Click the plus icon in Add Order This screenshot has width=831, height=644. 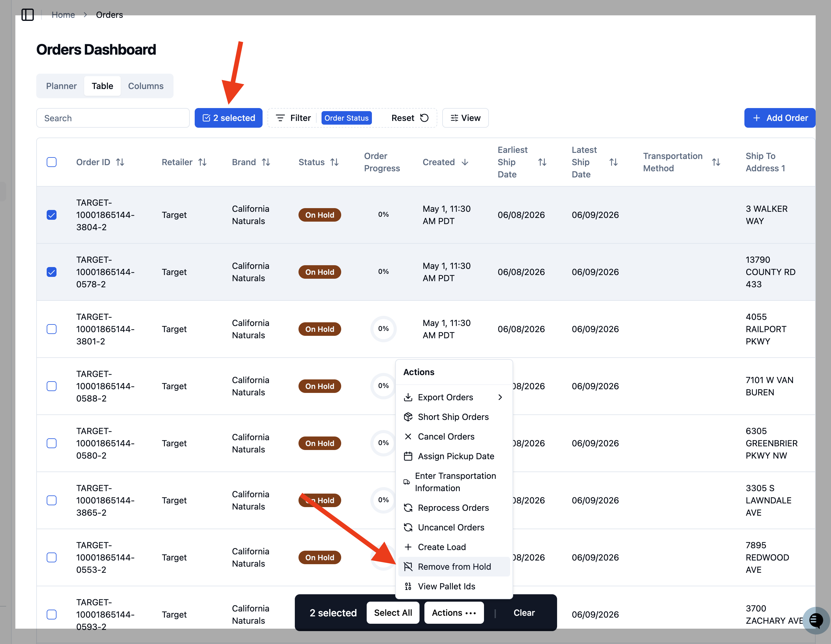coord(756,118)
